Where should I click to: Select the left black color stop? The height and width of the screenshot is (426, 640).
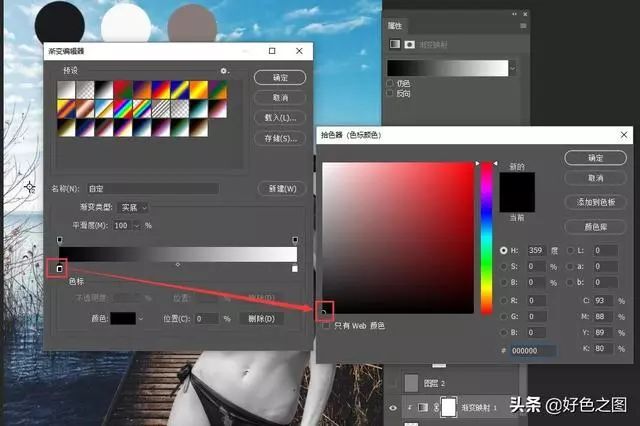click(60, 268)
